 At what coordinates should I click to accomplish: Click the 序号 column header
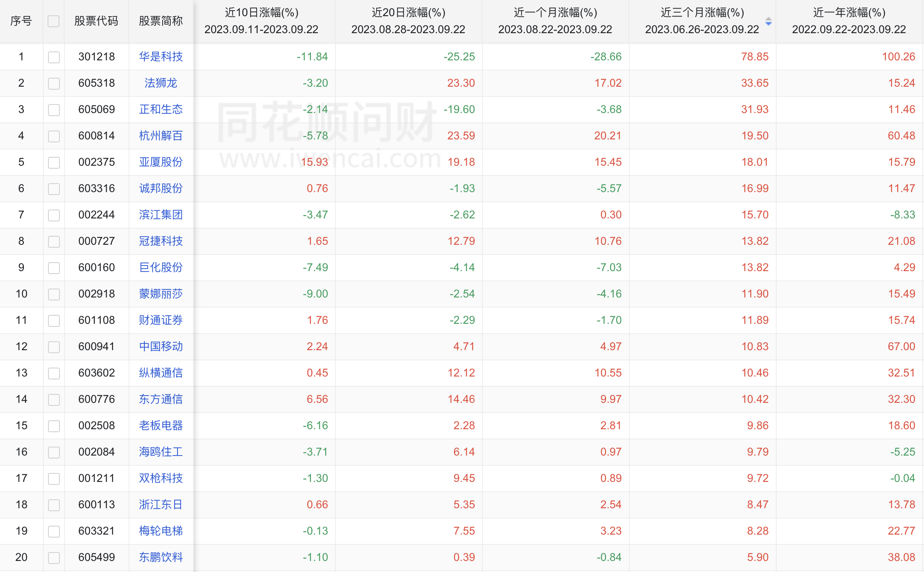click(x=21, y=21)
